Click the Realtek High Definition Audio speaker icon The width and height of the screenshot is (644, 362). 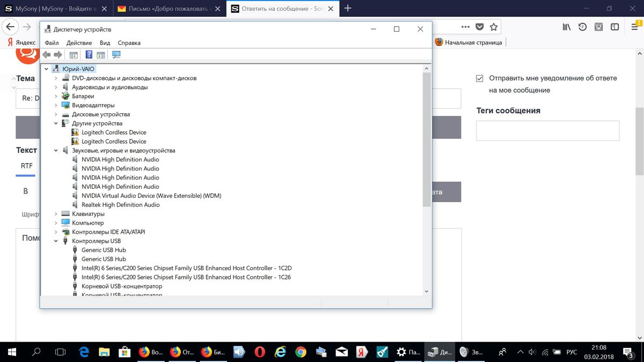tap(75, 205)
